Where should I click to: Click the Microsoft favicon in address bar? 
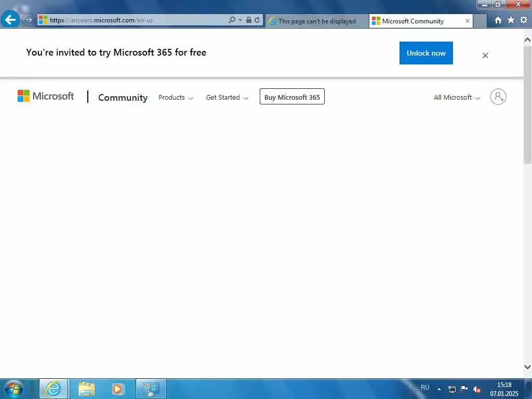[43, 20]
